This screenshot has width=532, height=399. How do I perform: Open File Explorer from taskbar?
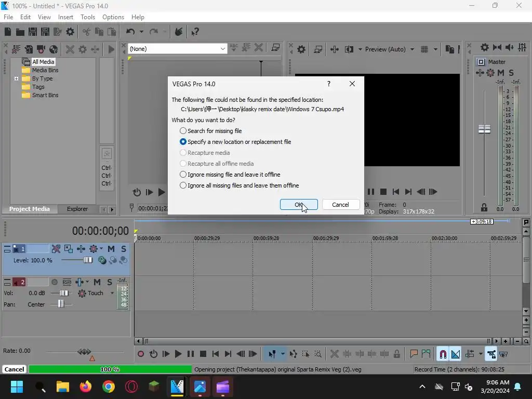point(63,387)
